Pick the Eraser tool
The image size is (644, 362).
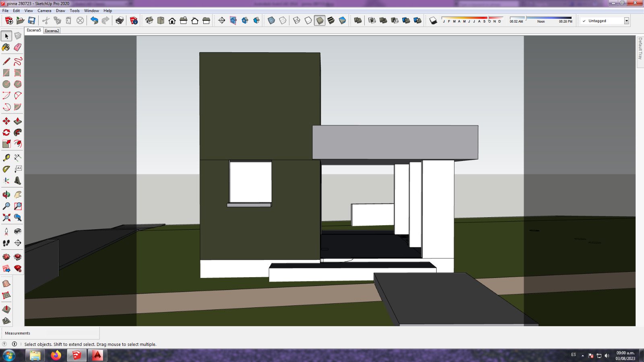(x=18, y=47)
